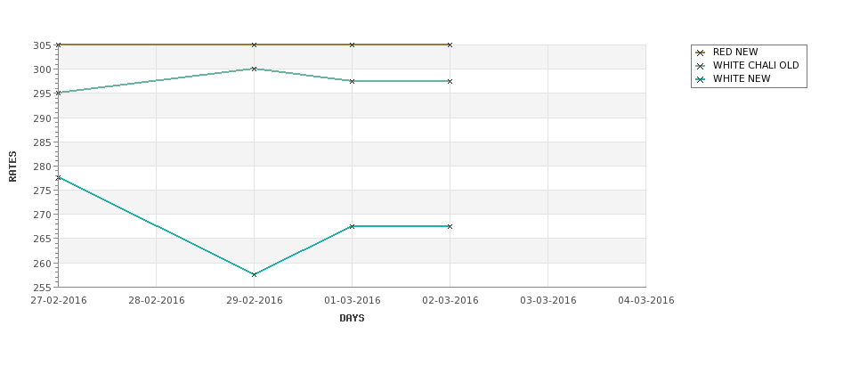Click the 28-02-2016 x-axis date label
The image size is (868, 382).
click(156, 301)
